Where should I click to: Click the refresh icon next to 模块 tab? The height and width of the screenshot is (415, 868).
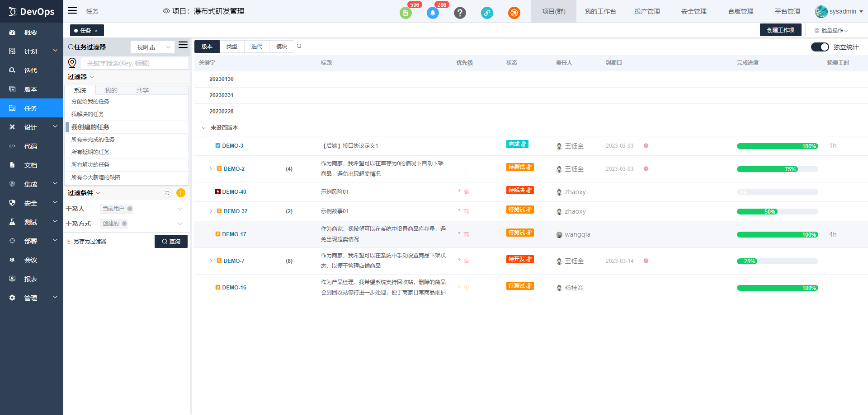pyautogui.click(x=299, y=46)
